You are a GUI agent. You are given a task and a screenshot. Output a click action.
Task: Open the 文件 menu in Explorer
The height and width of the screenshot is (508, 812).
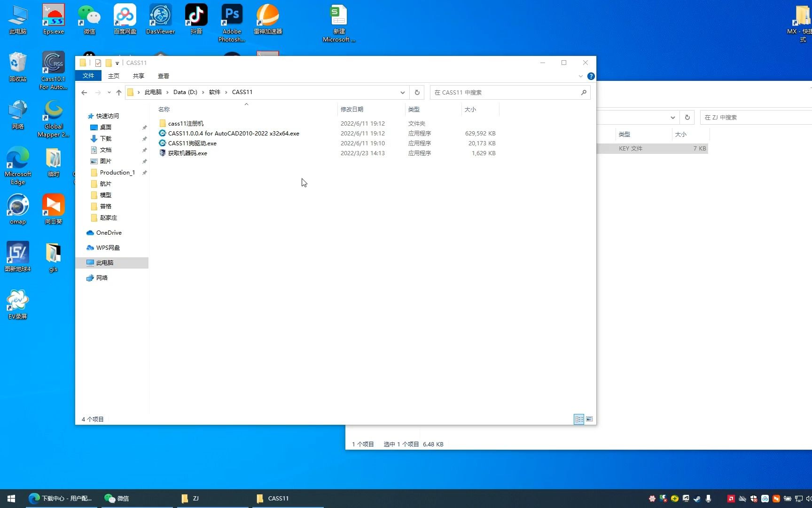88,75
